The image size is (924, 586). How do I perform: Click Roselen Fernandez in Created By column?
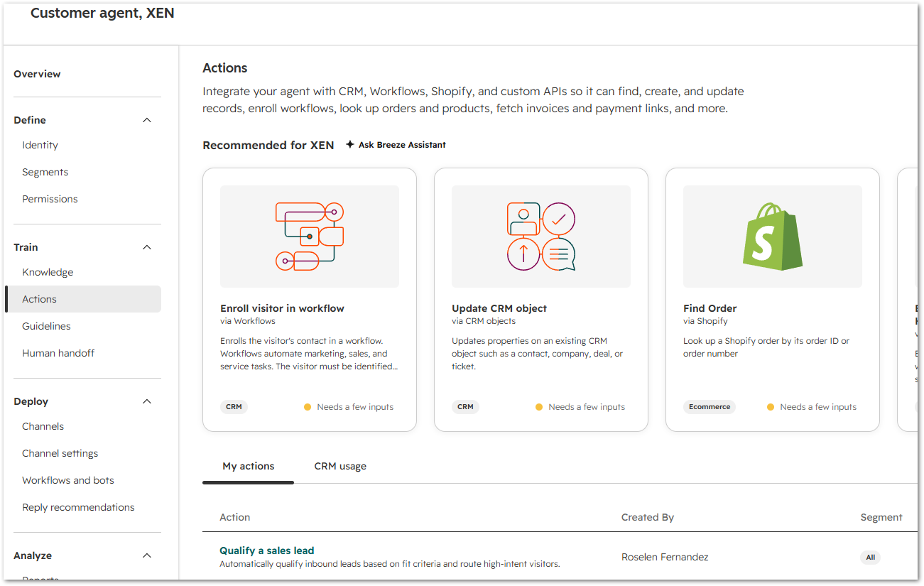665,557
